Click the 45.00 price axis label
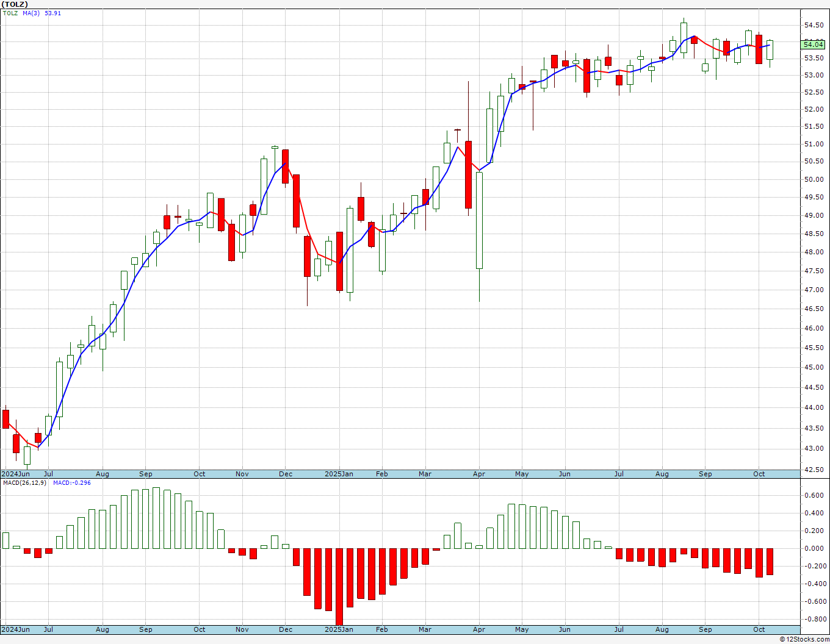830x644 pixels. (814, 367)
